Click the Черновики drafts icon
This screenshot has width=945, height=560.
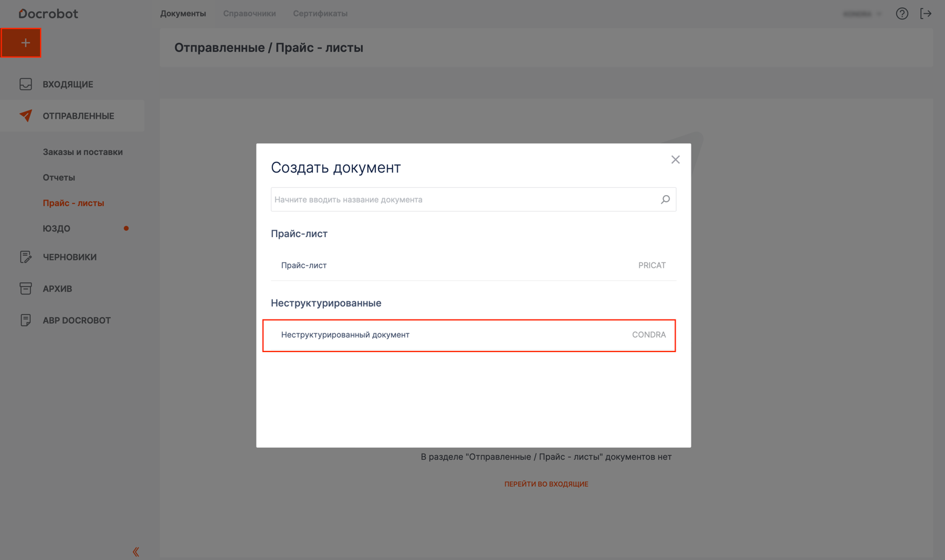click(25, 257)
